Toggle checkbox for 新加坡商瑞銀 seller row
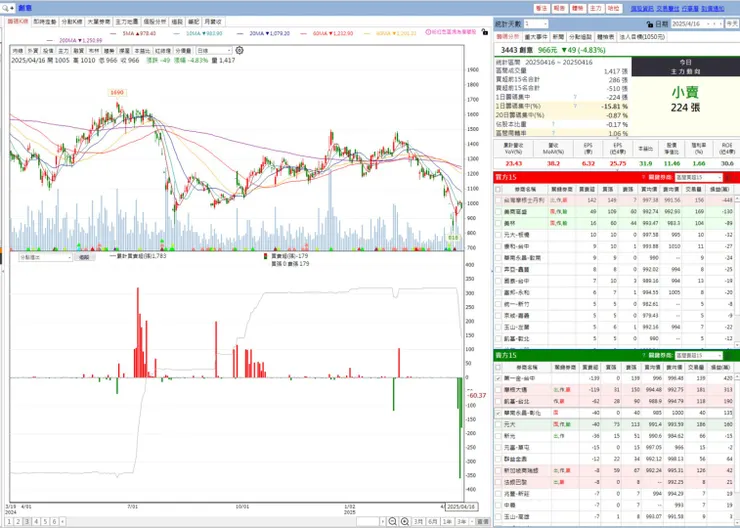The width and height of the screenshot is (740, 528). [498, 470]
